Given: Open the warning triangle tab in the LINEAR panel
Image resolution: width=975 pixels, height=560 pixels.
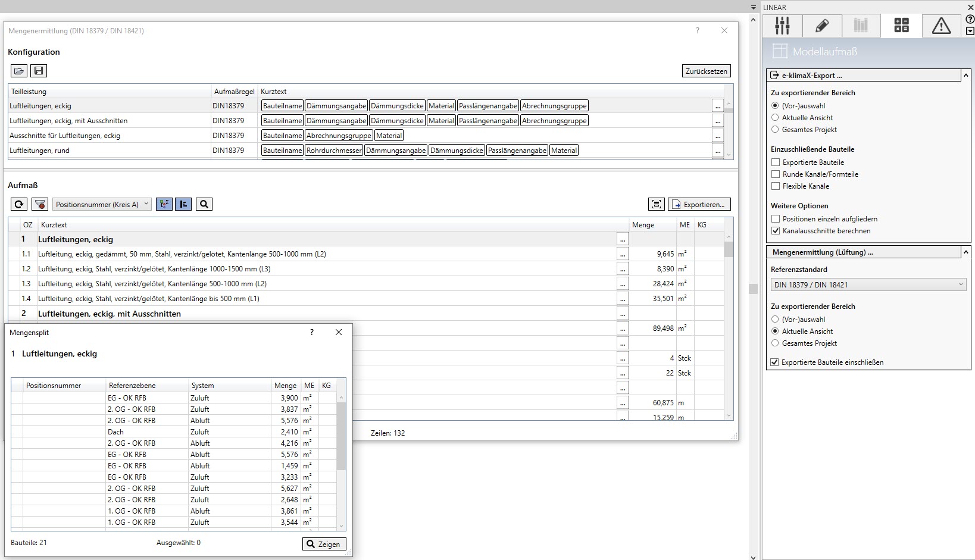Looking at the screenshot, I should [x=940, y=26].
